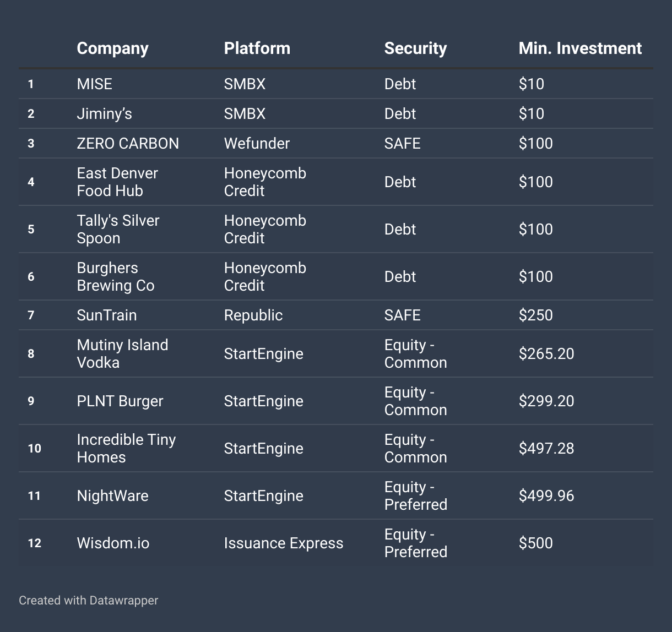Select the SunTrain company cell
672x632 pixels.
click(x=106, y=315)
